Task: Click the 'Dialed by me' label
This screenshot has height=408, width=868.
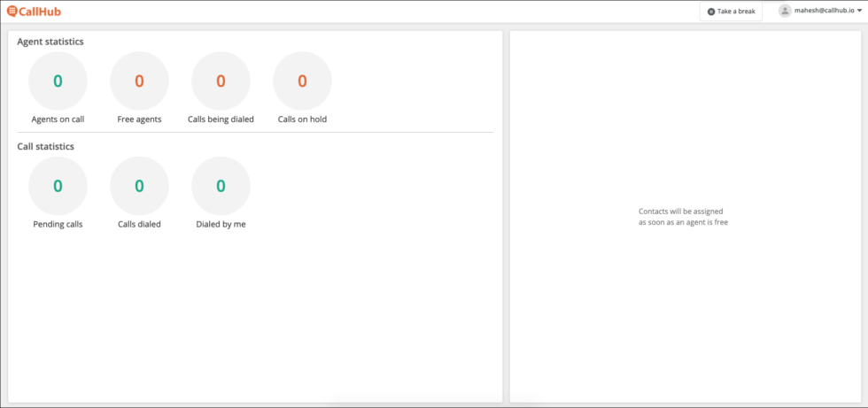Action: 221,225
